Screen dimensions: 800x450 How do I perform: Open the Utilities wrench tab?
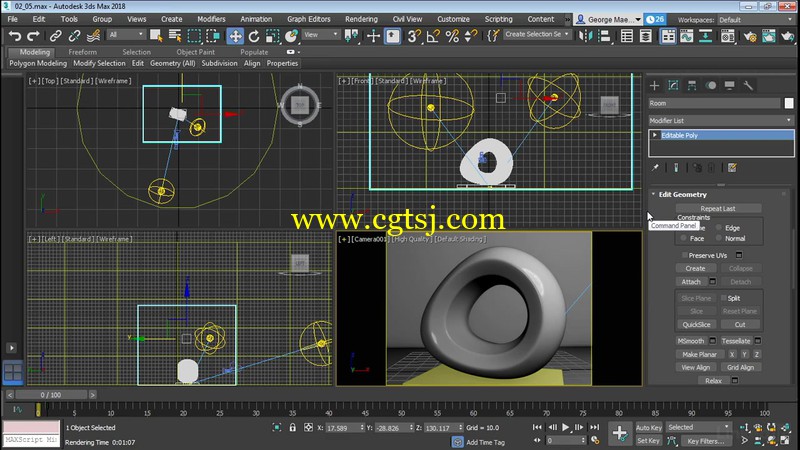click(748, 85)
